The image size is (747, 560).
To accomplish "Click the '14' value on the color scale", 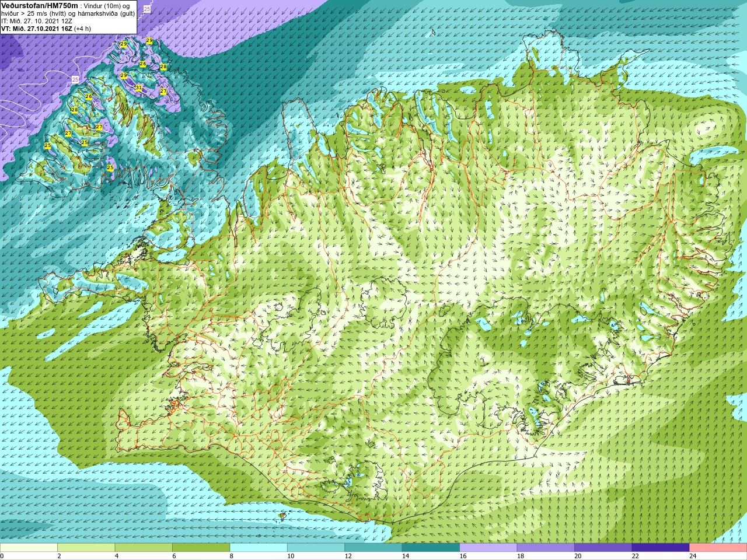I will coord(406,556).
